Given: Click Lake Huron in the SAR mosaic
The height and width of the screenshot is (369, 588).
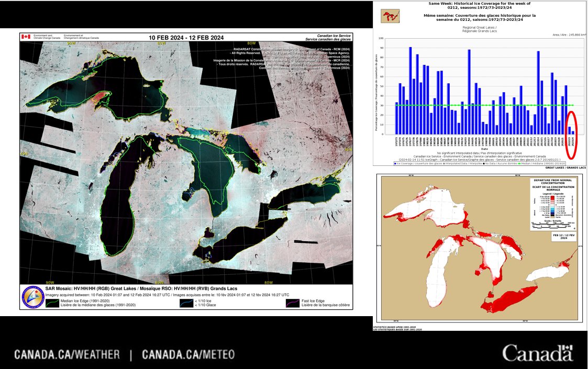Looking at the screenshot, I should pyautogui.click(x=210, y=165).
